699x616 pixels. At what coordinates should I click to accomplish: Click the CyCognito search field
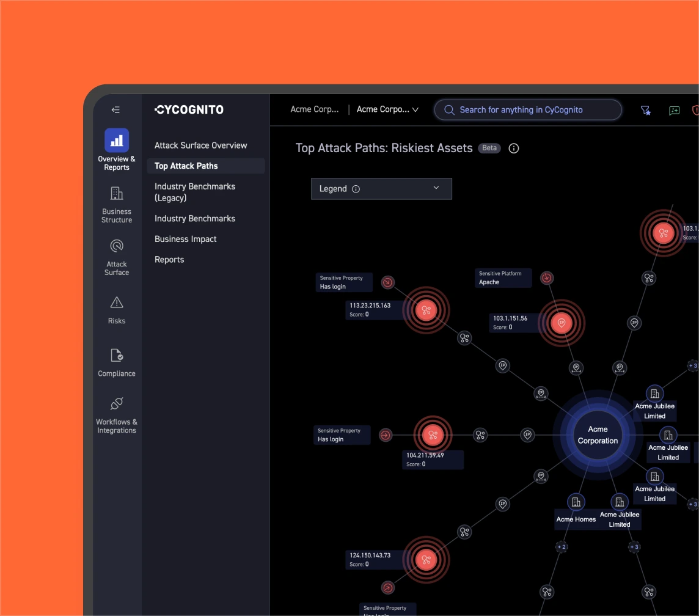[528, 110]
